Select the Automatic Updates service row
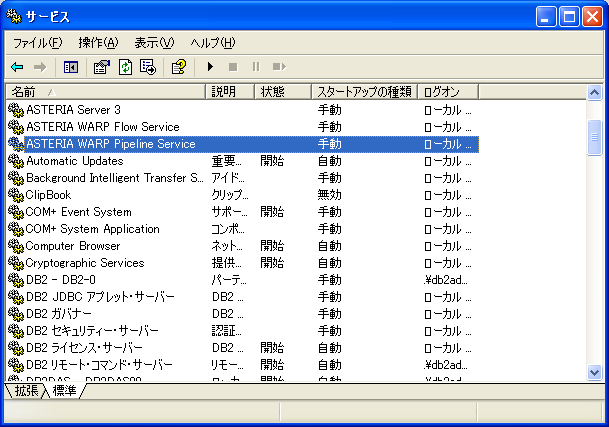The image size is (609, 427). tap(75, 161)
